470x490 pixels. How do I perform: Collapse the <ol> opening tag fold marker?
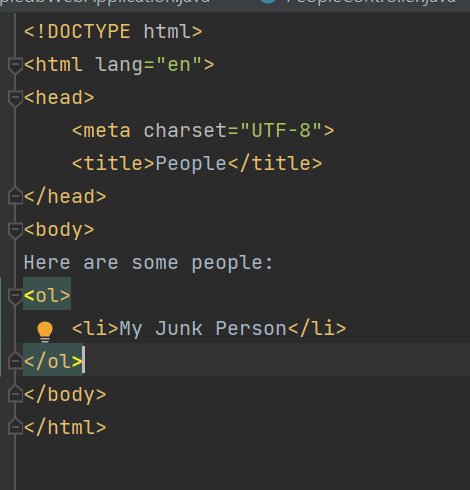pos(15,296)
